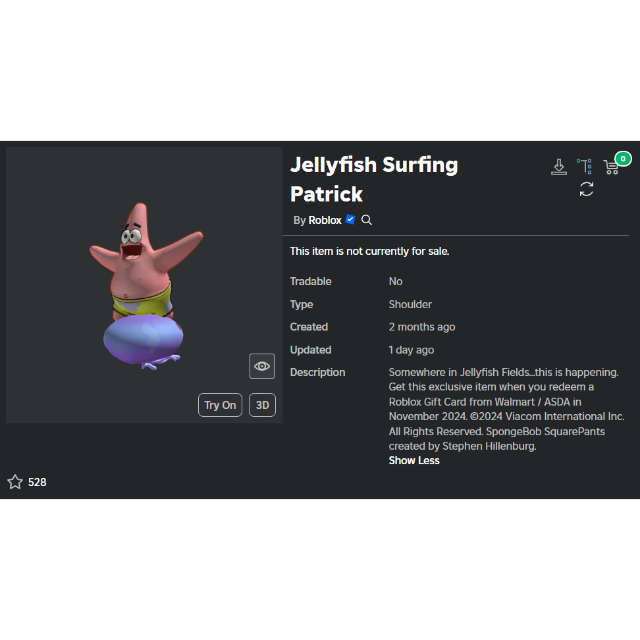The width and height of the screenshot is (640, 640).
Task: Click the refresh arrows icon
Action: pos(586,189)
